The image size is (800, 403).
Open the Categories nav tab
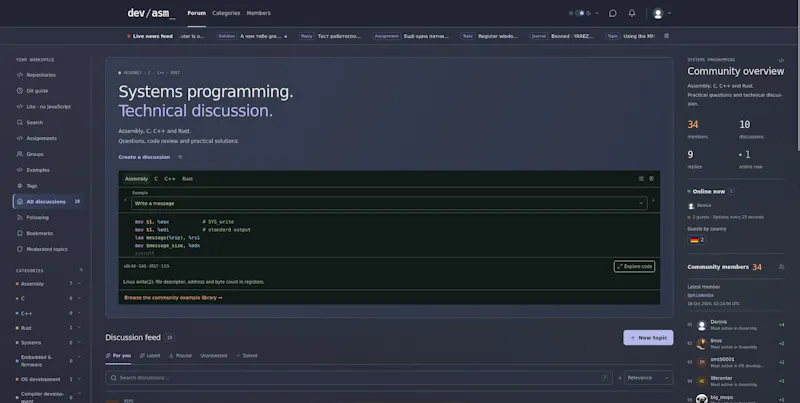226,13
